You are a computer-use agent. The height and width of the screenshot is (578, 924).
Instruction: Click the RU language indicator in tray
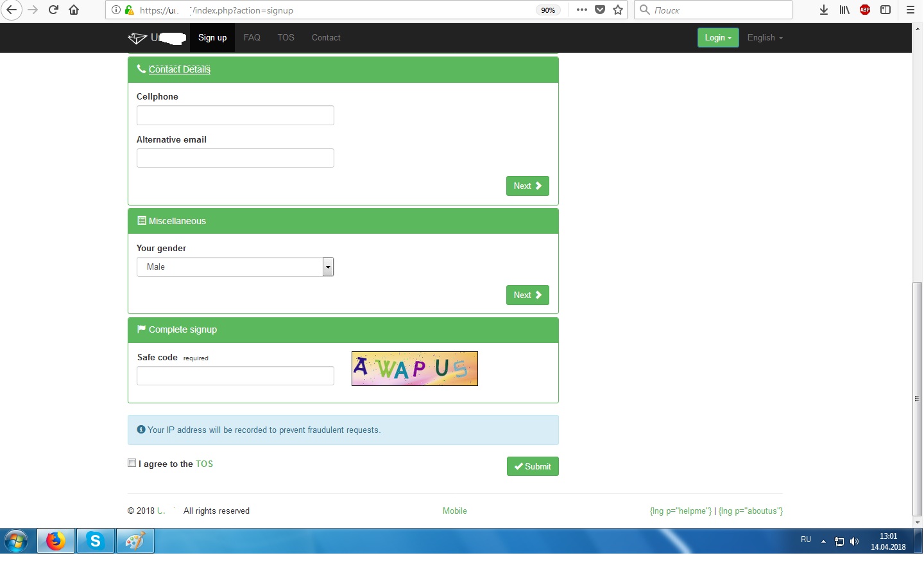[x=806, y=539]
